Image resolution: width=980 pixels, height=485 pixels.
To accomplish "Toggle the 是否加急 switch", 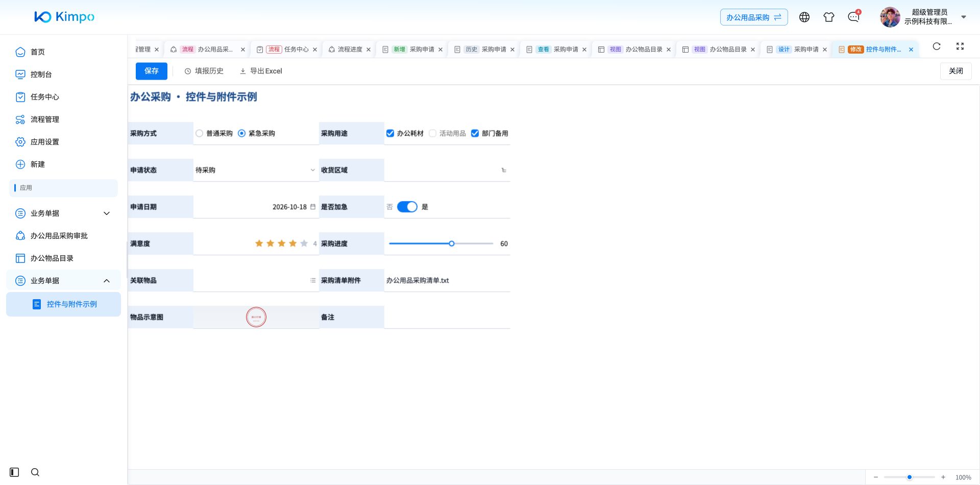I will coord(407,207).
